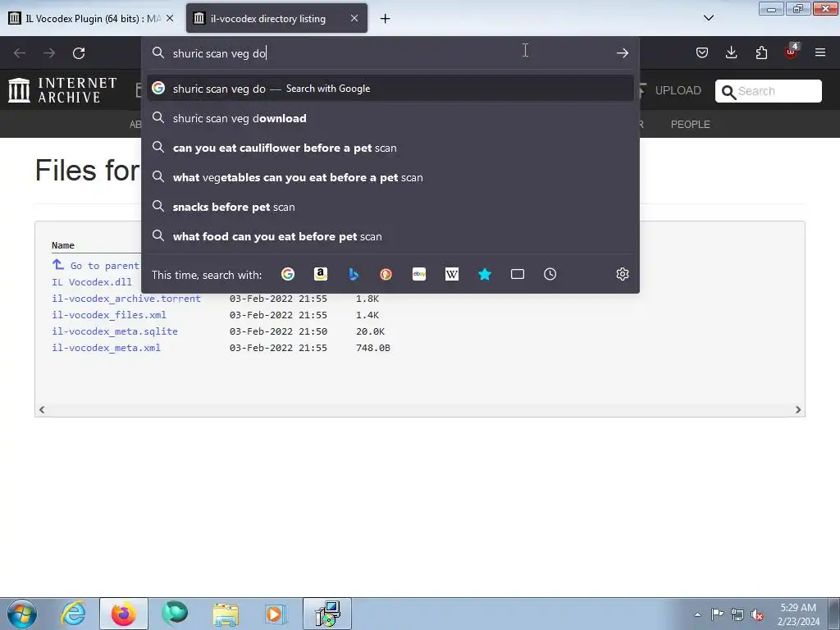
Task: Open il-vocodex_meta.xml link
Action: [x=106, y=348]
